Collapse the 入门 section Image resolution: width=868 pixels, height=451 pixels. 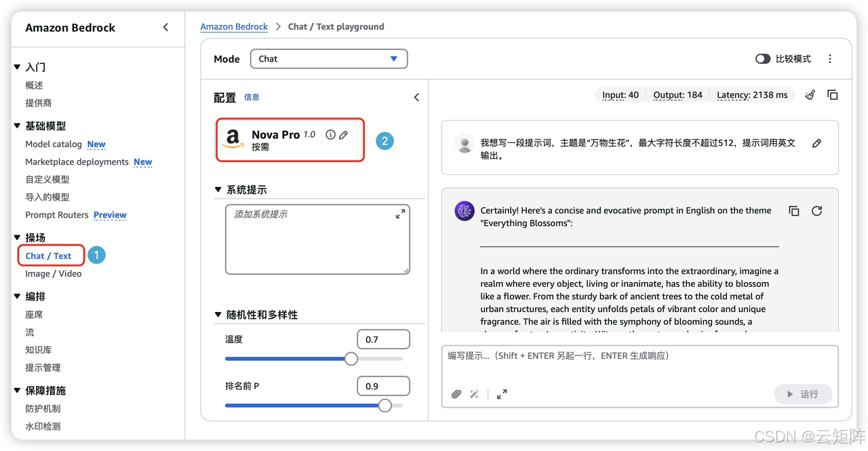17,67
